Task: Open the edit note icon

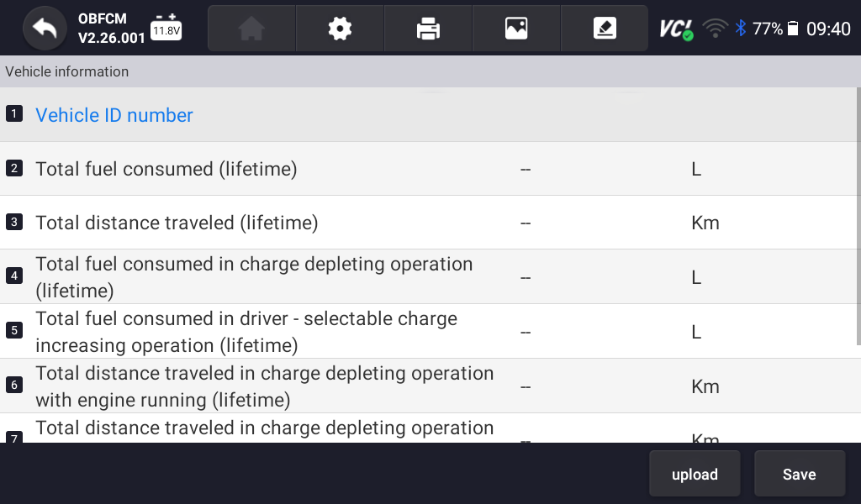Action: [x=604, y=29]
